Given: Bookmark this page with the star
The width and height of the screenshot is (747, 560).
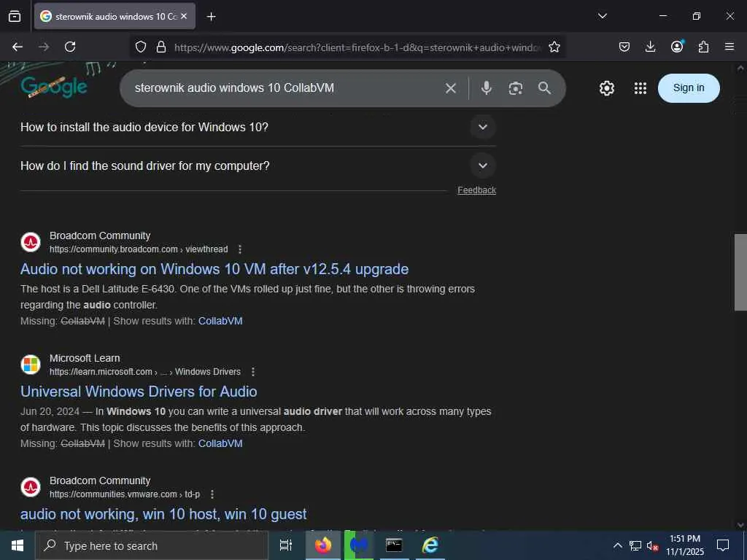Looking at the screenshot, I should coord(554,47).
